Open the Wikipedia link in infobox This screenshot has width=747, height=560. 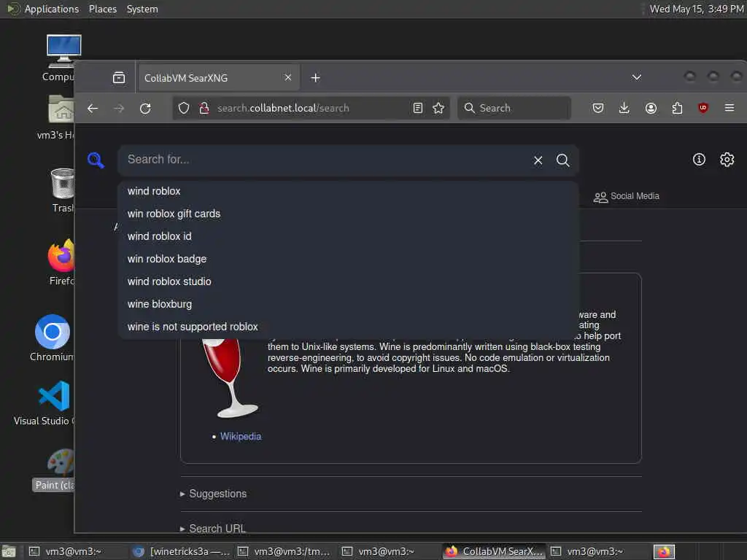point(241,437)
